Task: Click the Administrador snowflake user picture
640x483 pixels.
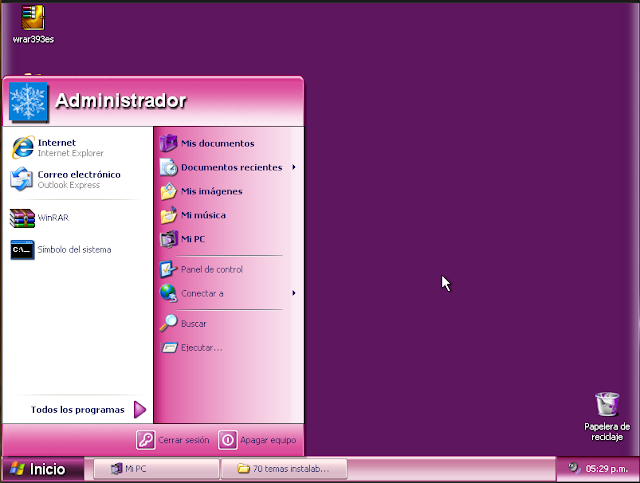Action: pos(28,102)
